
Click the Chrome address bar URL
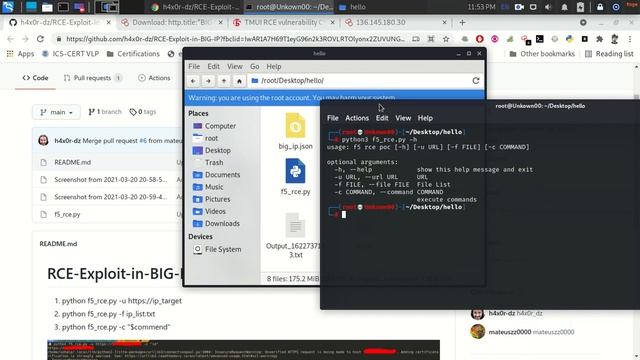point(236,39)
